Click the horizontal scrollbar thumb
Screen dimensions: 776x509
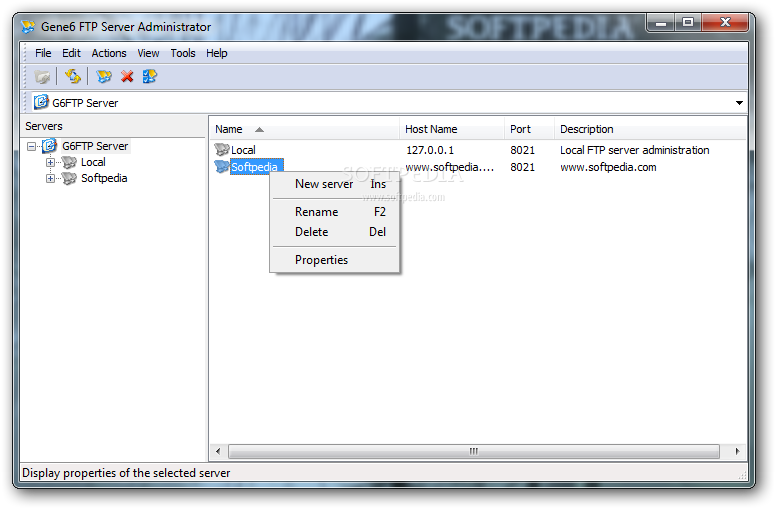[474, 451]
